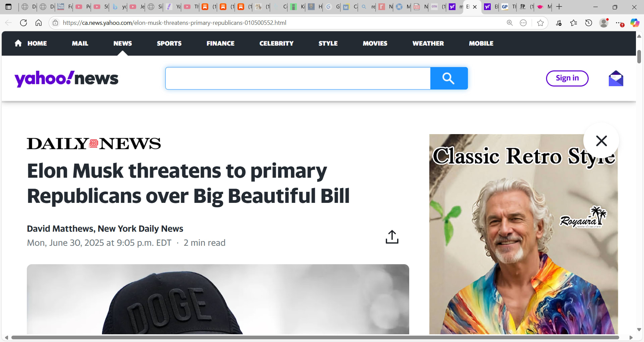
Task: Click the Elon Musk article headline
Action: pyautogui.click(x=188, y=183)
